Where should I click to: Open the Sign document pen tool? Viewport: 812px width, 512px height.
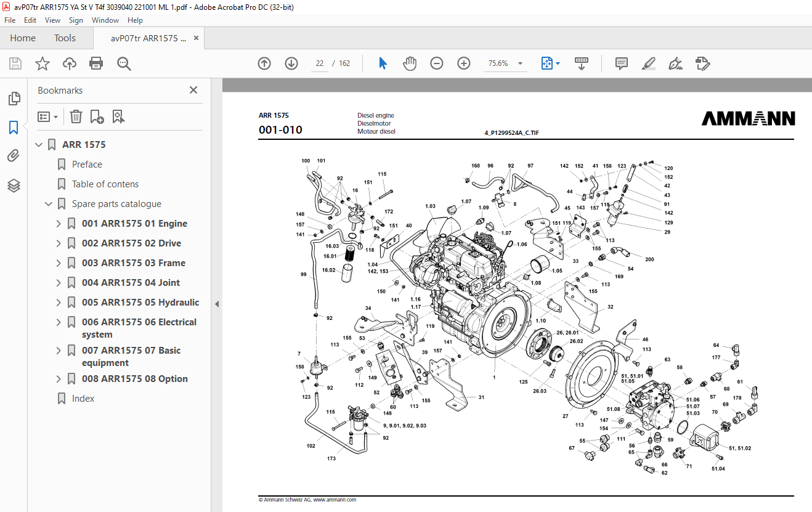coord(675,63)
